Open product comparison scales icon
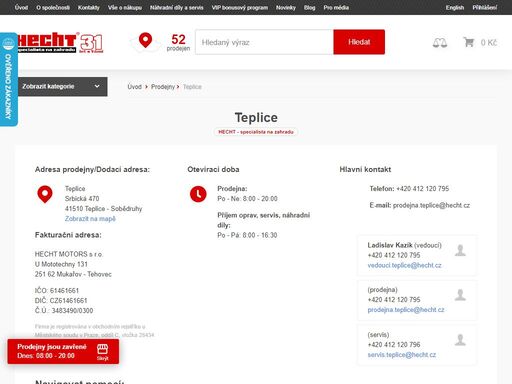This screenshot has width=512, height=384. [x=440, y=43]
